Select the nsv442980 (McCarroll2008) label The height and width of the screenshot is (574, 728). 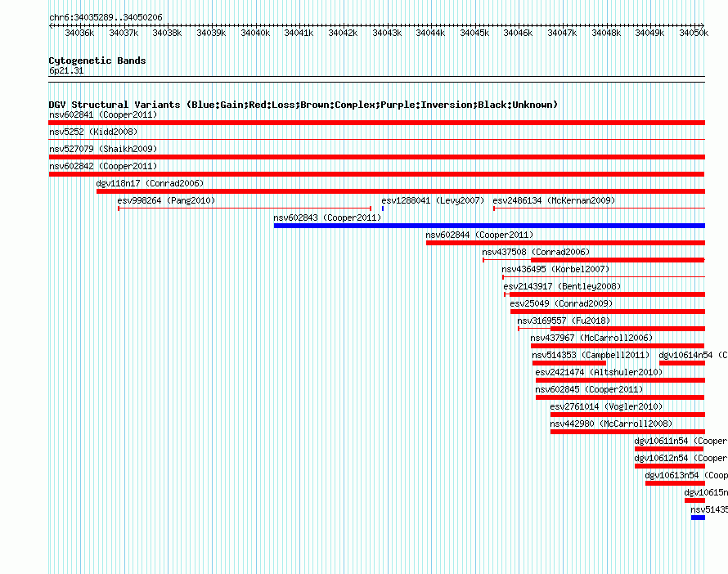611,424
